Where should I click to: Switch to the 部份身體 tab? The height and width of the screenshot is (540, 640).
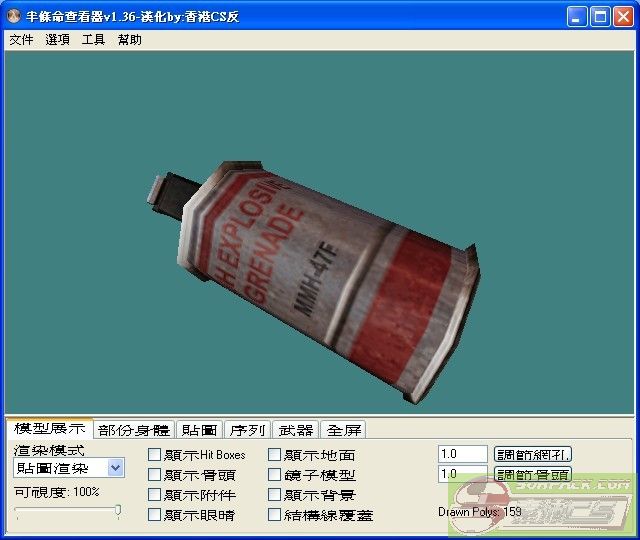point(134,430)
